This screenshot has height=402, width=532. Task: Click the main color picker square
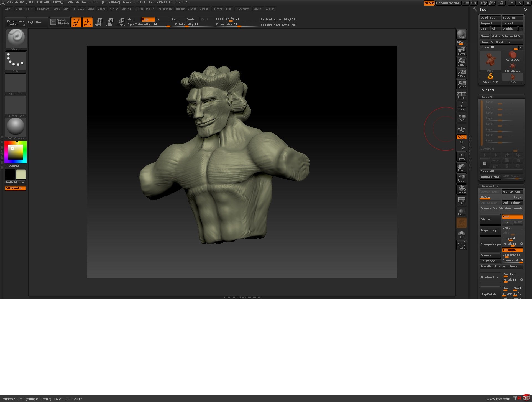pos(15,152)
